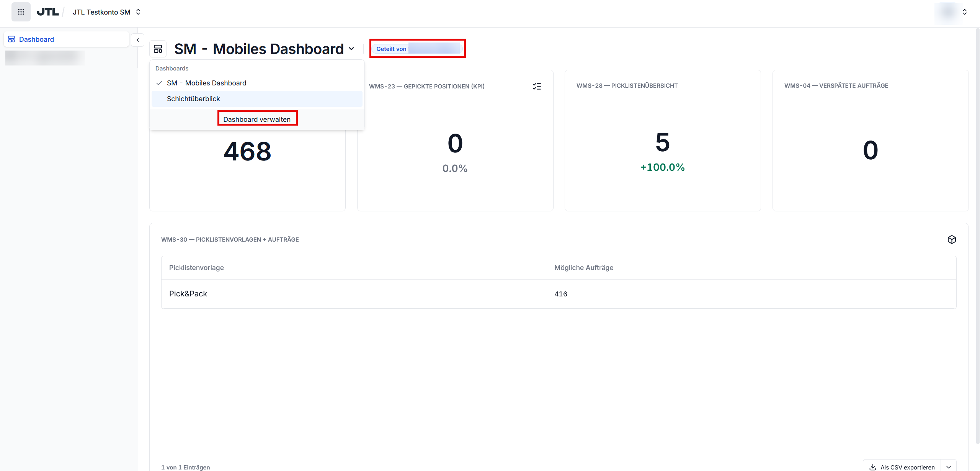Click the JTL logo
Viewport: 980px width, 471px height.
coord(48,12)
